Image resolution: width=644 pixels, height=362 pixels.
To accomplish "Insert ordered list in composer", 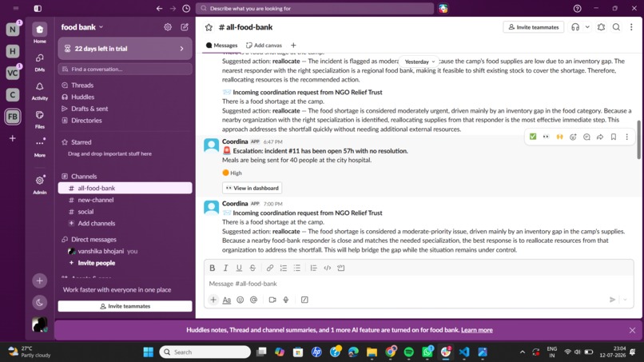I will (284, 268).
